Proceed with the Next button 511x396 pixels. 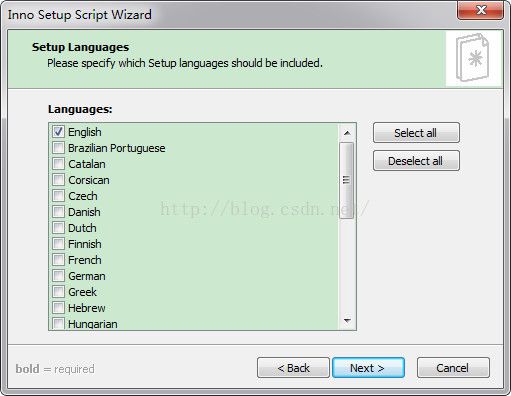coord(368,368)
